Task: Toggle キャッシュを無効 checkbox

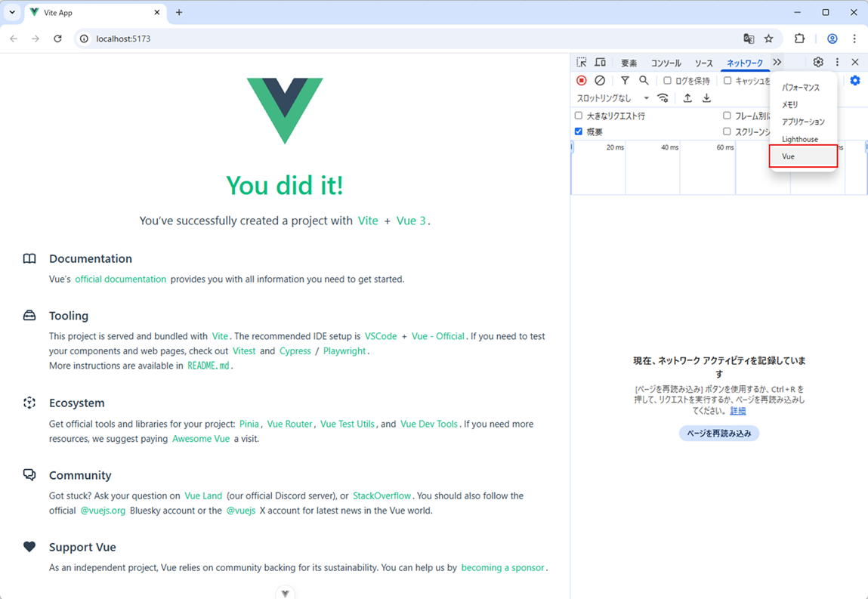Action: point(727,81)
